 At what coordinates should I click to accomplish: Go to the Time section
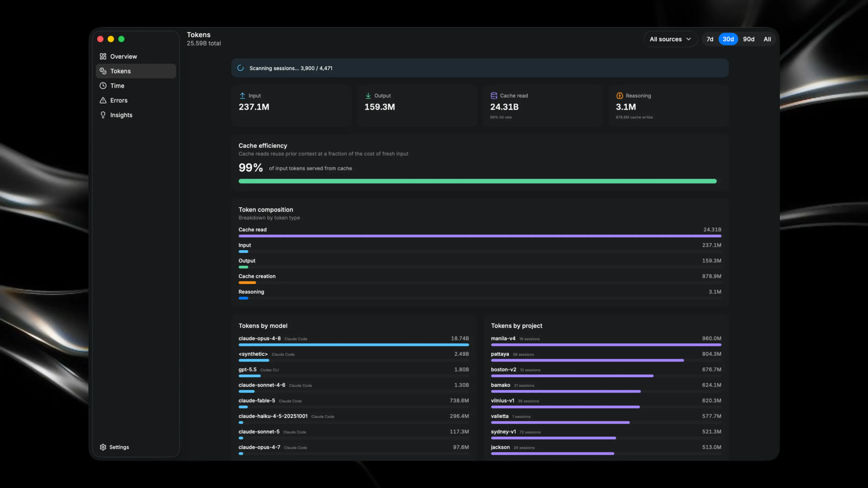pos(136,86)
